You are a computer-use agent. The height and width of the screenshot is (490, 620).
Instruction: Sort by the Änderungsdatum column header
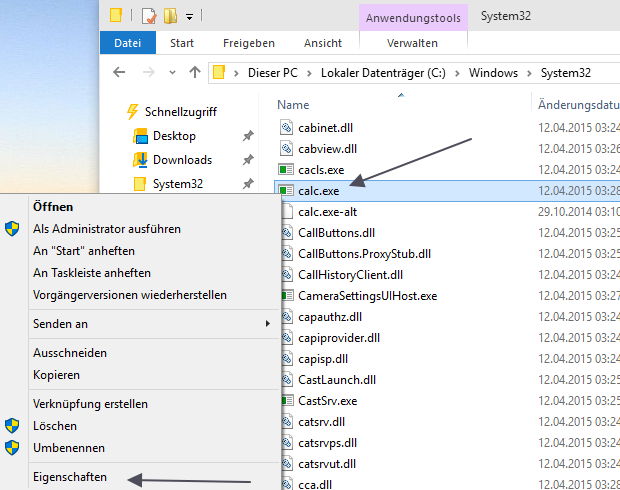[x=578, y=105]
